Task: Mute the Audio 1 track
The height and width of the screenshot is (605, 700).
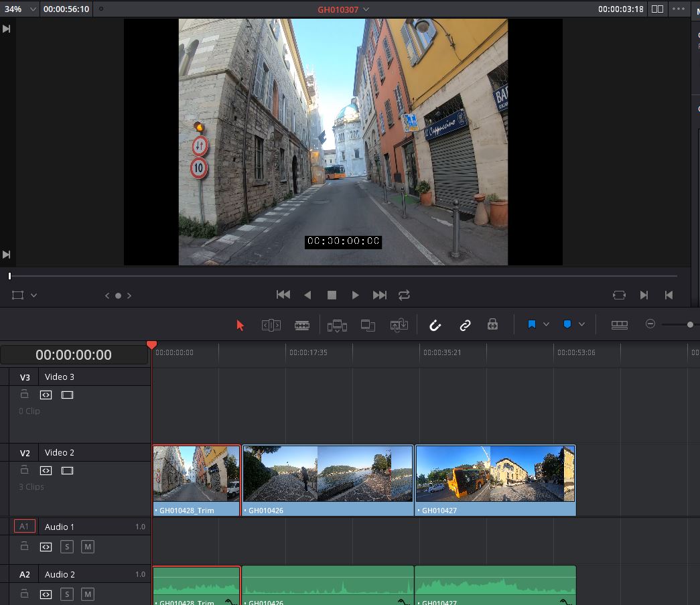Action: 87,547
